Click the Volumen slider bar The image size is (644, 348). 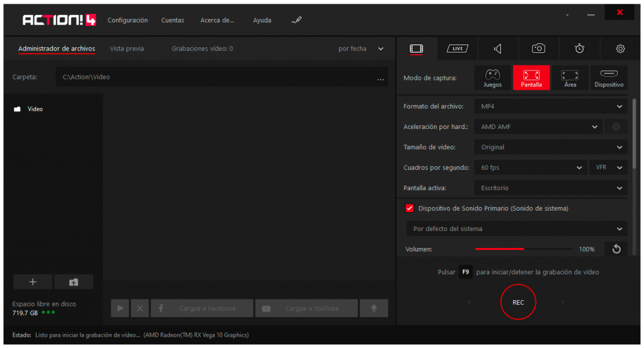523,249
